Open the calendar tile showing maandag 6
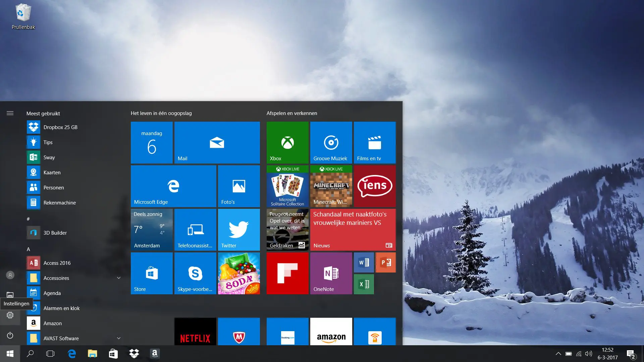 coord(152,142)
